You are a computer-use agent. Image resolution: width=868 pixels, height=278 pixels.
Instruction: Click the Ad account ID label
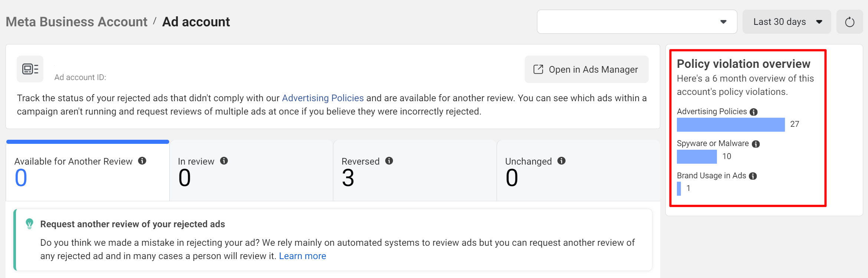coord(80,77)
